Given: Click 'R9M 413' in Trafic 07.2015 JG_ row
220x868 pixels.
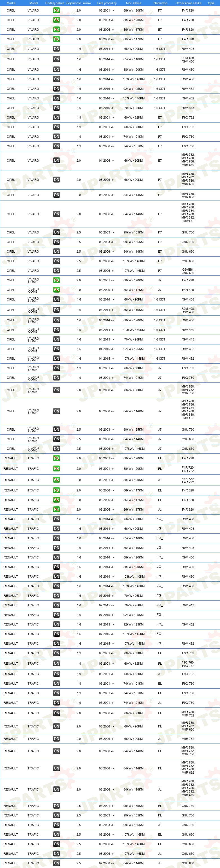Looking at the screenshot, I should 188,605.
